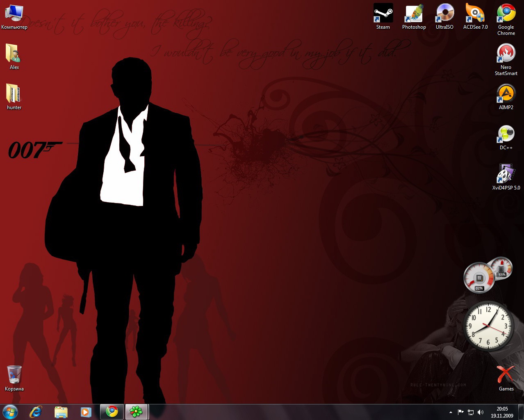
Task: Click the analog clock gadget
Action: (x=488, y=326)
